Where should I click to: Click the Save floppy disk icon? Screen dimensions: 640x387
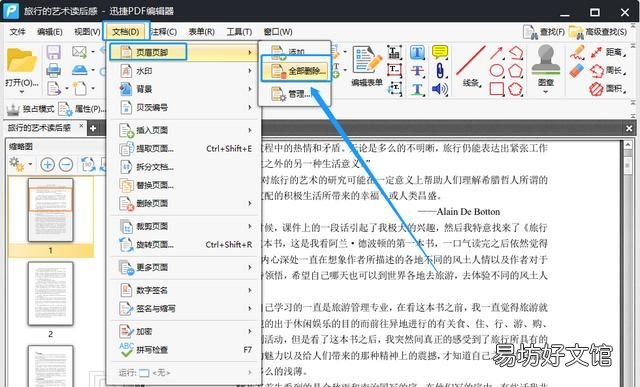tap(53, 52)
